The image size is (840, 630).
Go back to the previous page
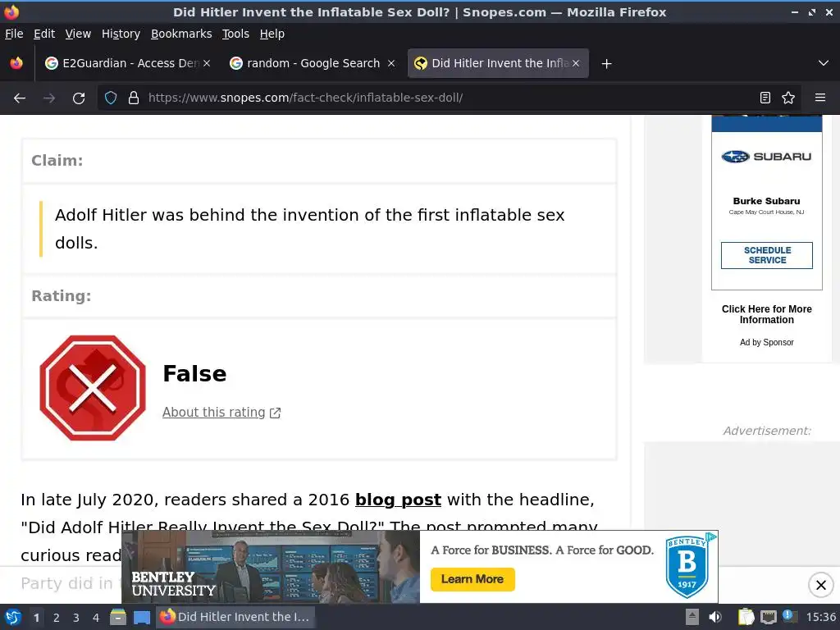click(20, 98)
